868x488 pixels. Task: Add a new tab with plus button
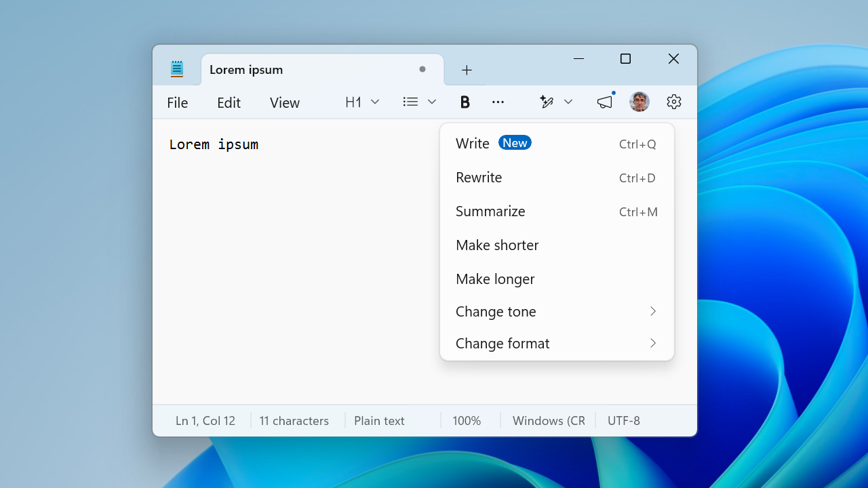(467, 70)
